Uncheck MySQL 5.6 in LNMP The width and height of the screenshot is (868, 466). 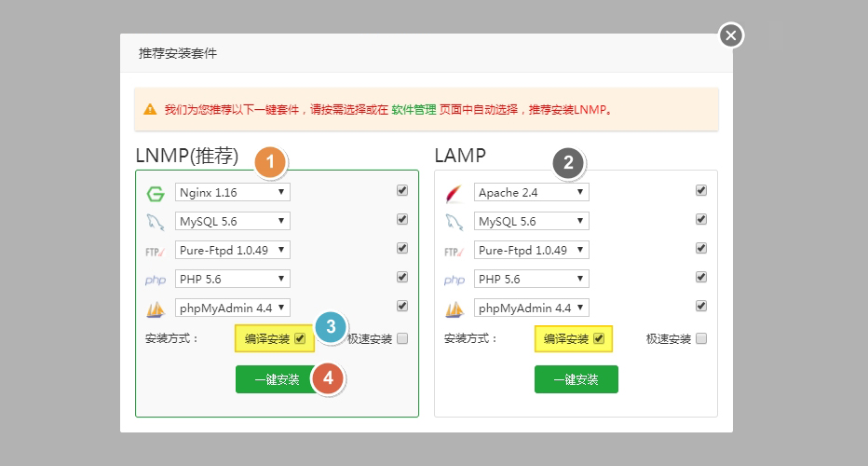click(402, 219)
